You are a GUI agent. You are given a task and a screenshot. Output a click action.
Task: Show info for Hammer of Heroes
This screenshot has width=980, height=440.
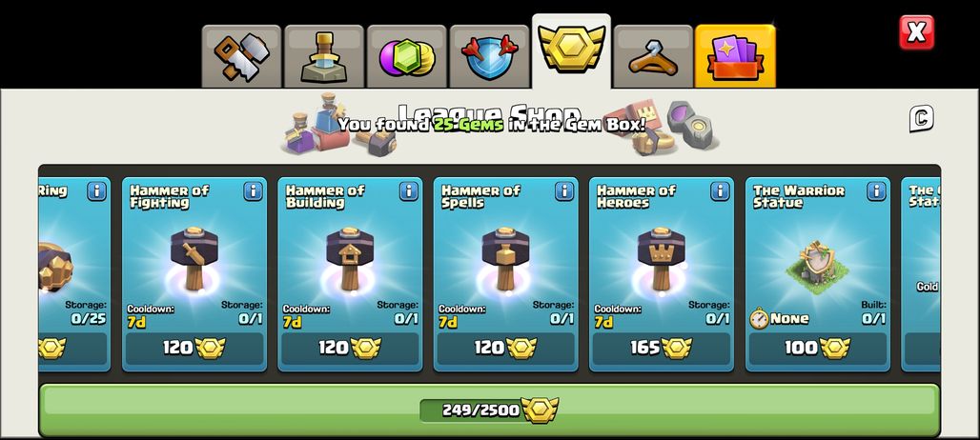[x=720, y=191]
